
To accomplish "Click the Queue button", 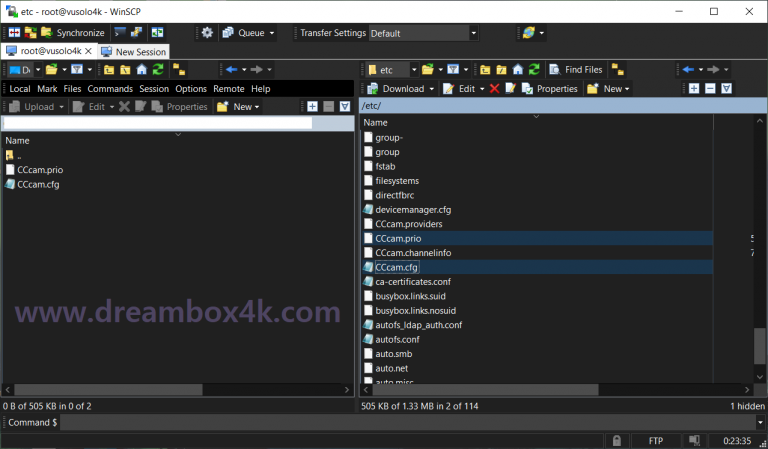I will tap(243, 33).
